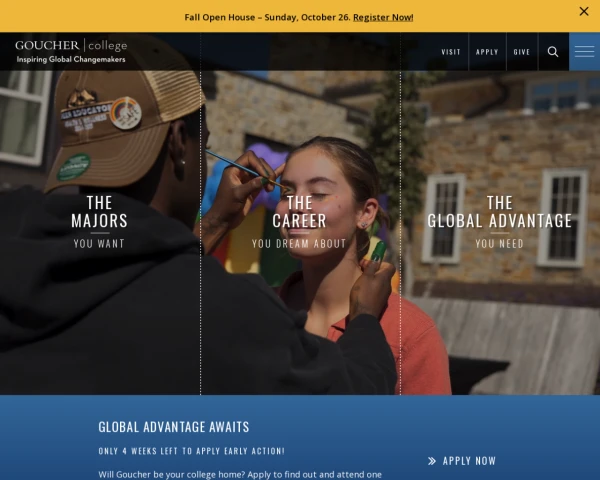600x480 pixels.
Task: Select Give in top navigation
Action: tap(522, 52)
